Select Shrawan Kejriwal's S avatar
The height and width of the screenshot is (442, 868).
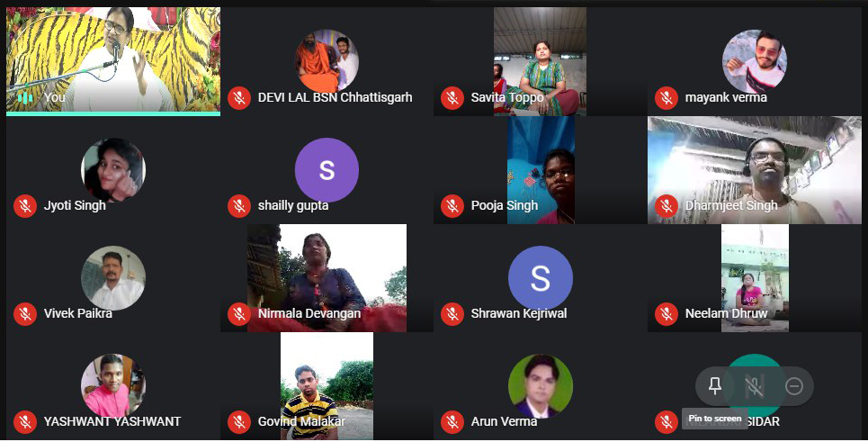coord(541,277)
